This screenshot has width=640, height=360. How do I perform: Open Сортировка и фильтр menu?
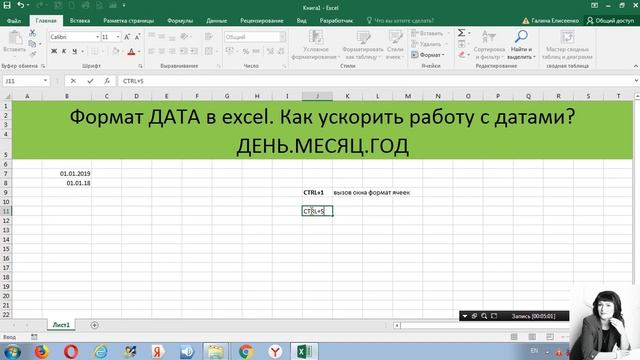tap(490, 45)
